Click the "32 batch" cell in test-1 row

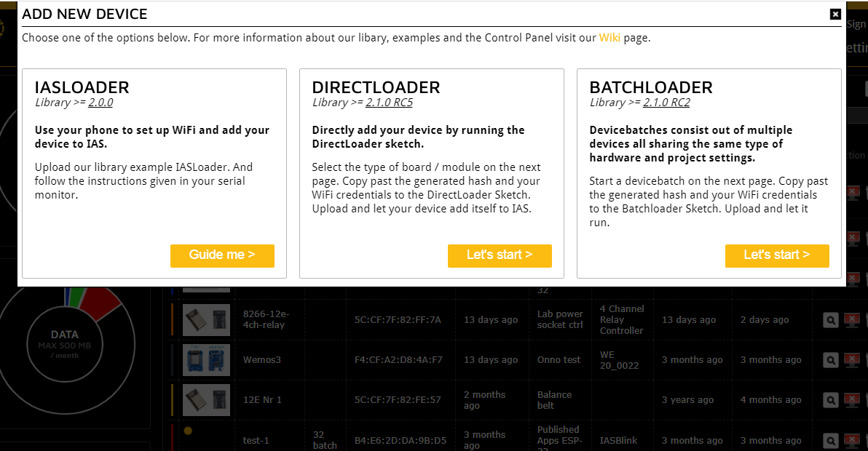pyautogui.click(x=324, y=440)
